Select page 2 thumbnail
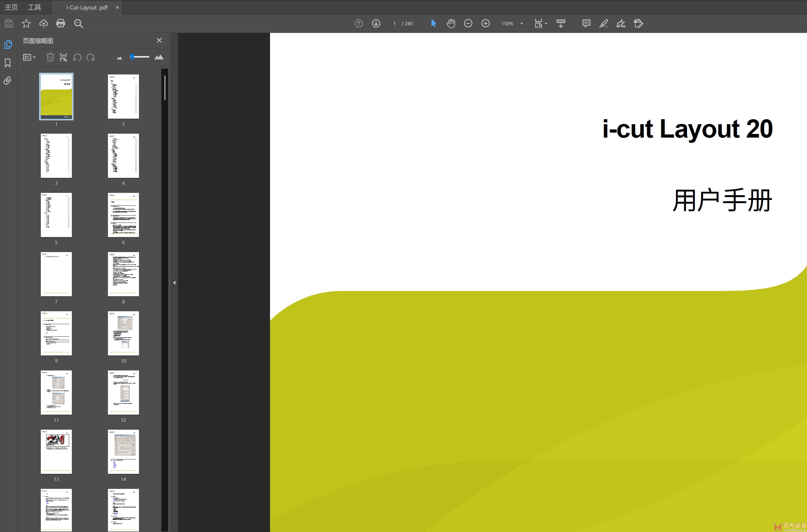The image size is (807, 532). (x=123, y=96)
